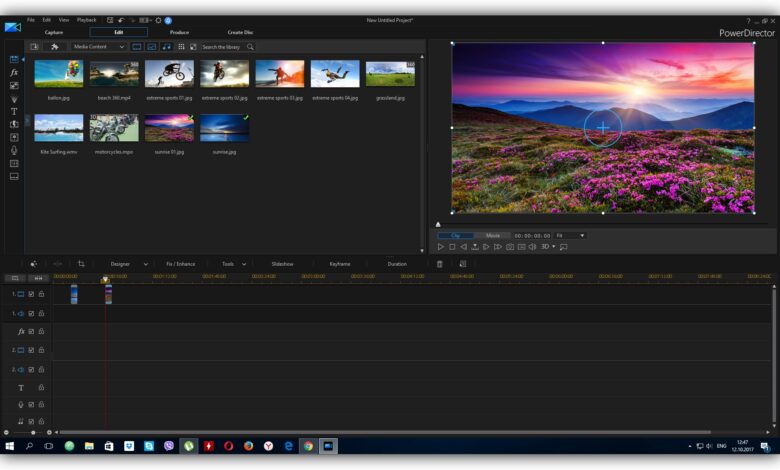
Task: Lock the title track
Action: (x=41, y=387)
